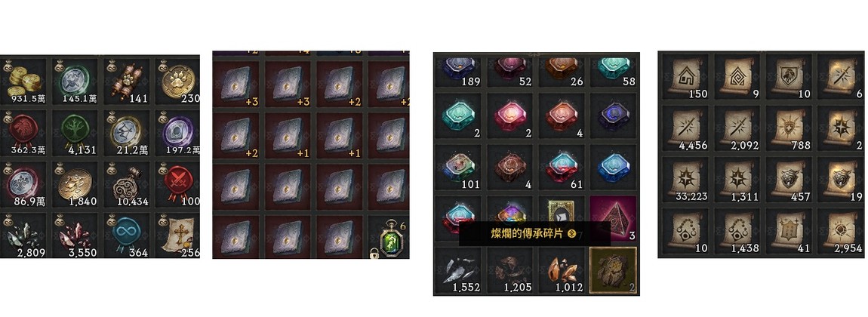The image size is (868, 317).
Task: Click the house scroll with count 150
Action: pyautogui.click(x=685, y=75)
